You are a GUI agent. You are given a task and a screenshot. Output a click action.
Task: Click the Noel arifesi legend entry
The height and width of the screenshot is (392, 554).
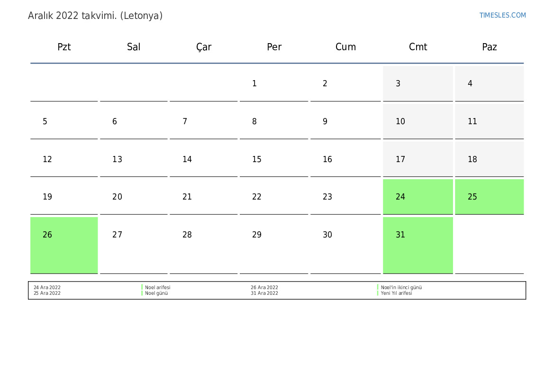click(157, 287)
